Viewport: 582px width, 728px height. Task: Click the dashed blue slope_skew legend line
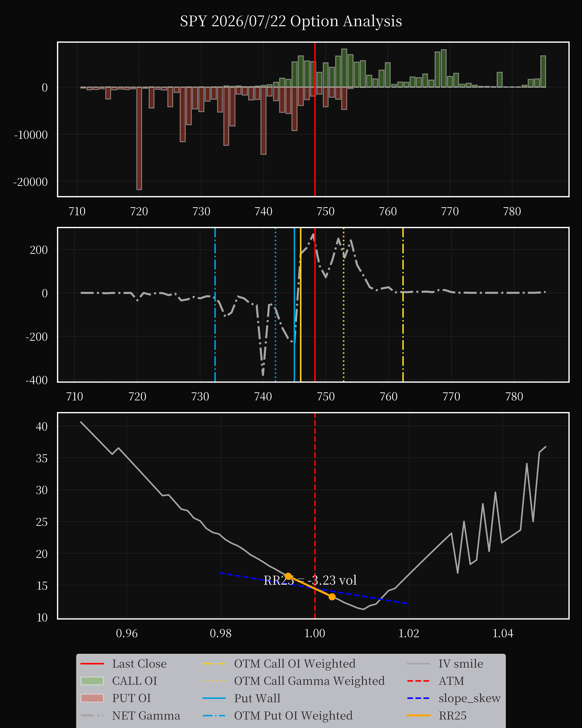click(x=419, y=698)
